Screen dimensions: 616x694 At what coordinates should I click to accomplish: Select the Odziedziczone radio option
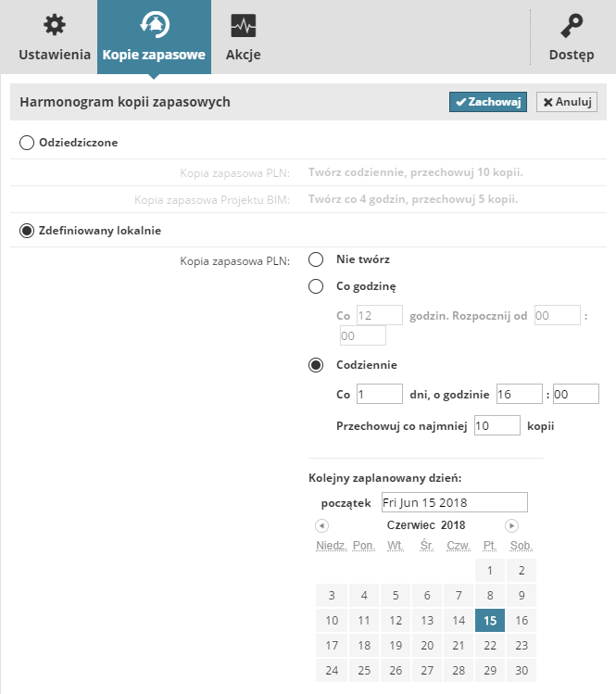pyautogui.click(x=26, y=143)
